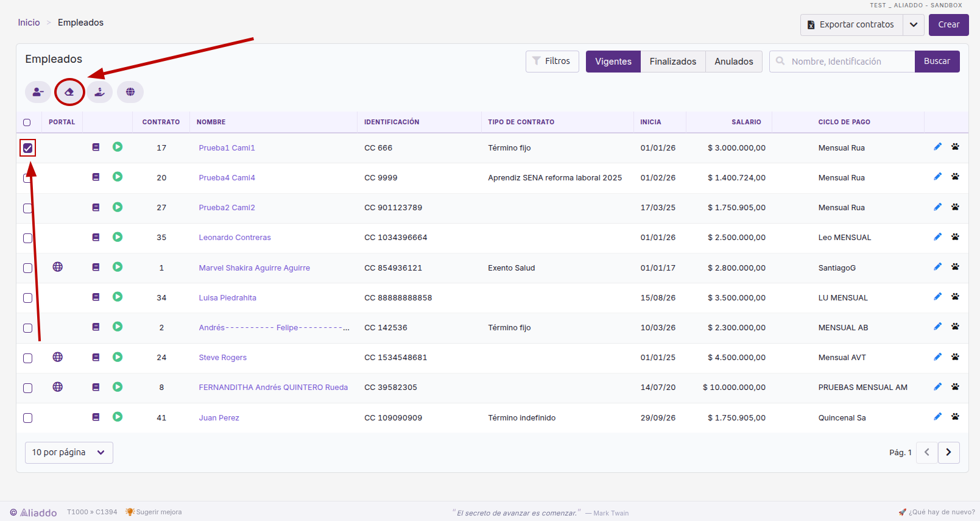Viewport: 980px width, 521px height.
Task: Open Sugerir mejora link in footer
Action: point(153,512)
